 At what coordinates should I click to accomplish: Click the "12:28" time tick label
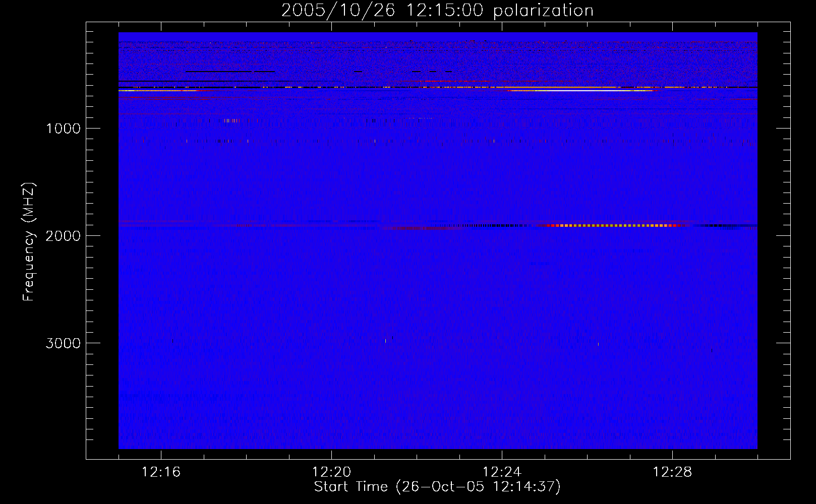pyautogui.click(x=672, y=472)
